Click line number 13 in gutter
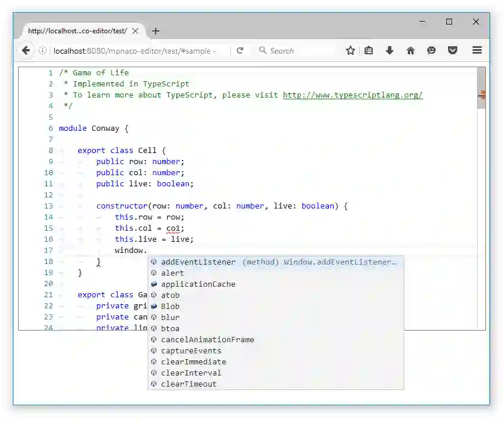Viewport: 504px width, 424px height. tap(48, 206)
